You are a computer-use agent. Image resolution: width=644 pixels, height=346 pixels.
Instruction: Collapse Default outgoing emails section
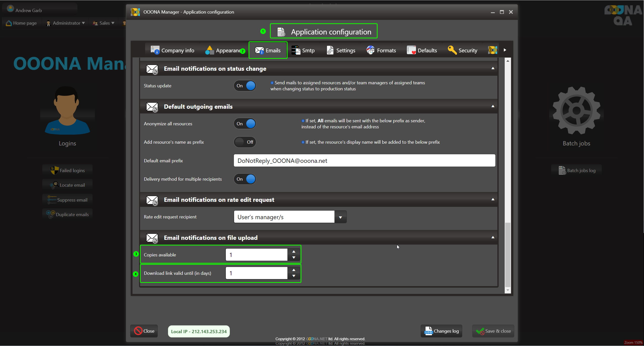click(493, 106)
